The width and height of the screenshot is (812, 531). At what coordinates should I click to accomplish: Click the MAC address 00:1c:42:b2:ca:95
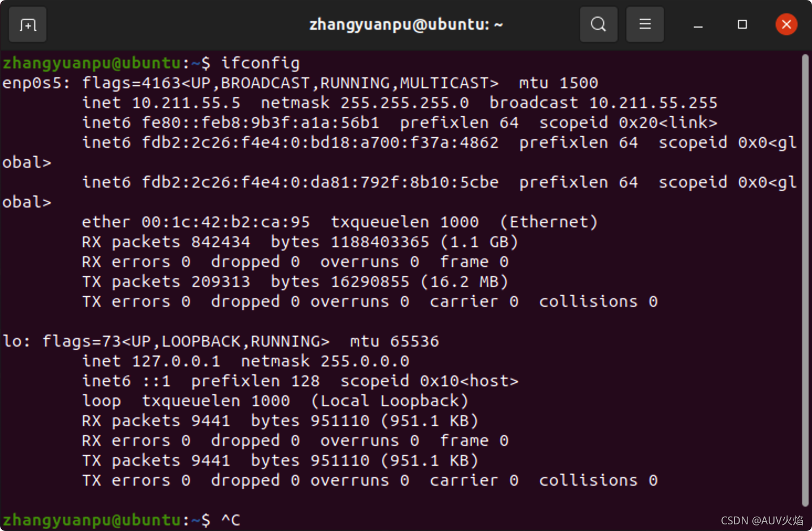(x=226, y=222)
